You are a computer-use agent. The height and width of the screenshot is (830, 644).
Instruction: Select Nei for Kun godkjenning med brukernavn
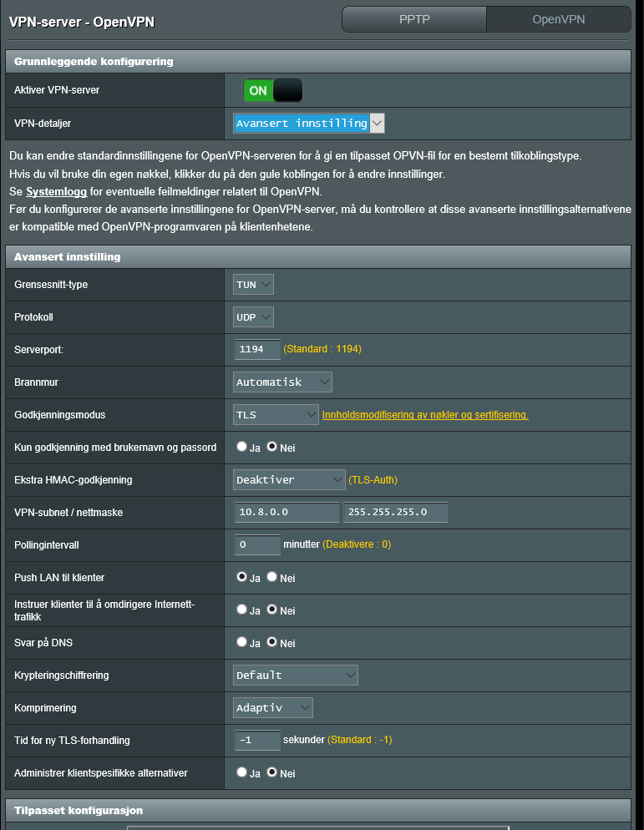[x=271, y=446]
